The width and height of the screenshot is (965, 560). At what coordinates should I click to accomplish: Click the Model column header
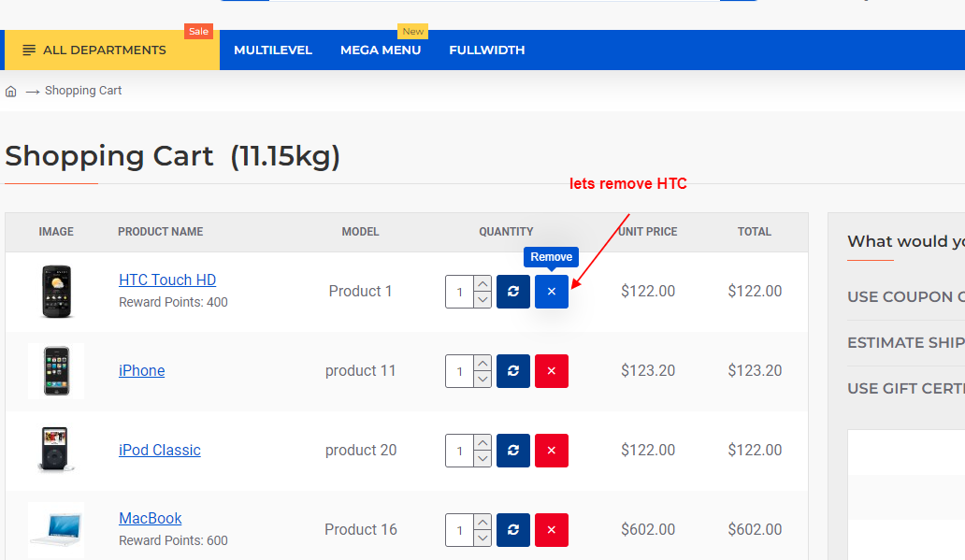click(361, 232)
